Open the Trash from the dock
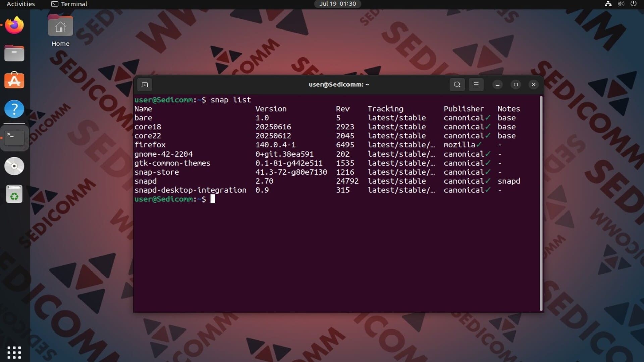644x362 pixels. point(14,194)
